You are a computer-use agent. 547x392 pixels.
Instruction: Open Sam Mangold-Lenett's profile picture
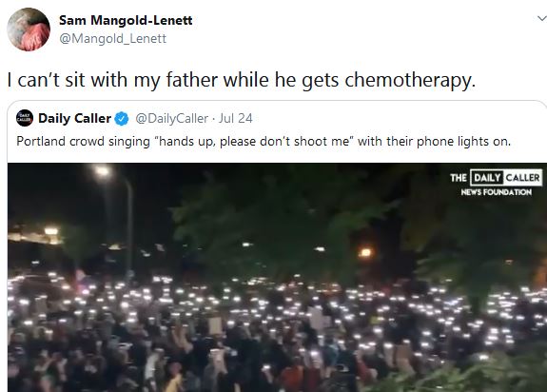pyautogui.click(x=29, y=29)
